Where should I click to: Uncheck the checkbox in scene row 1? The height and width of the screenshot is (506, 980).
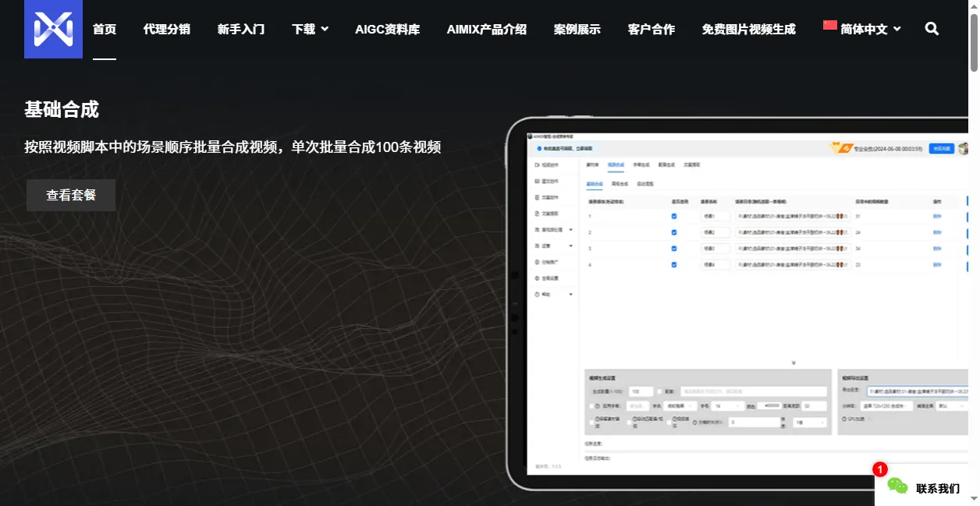pos(674,216)
